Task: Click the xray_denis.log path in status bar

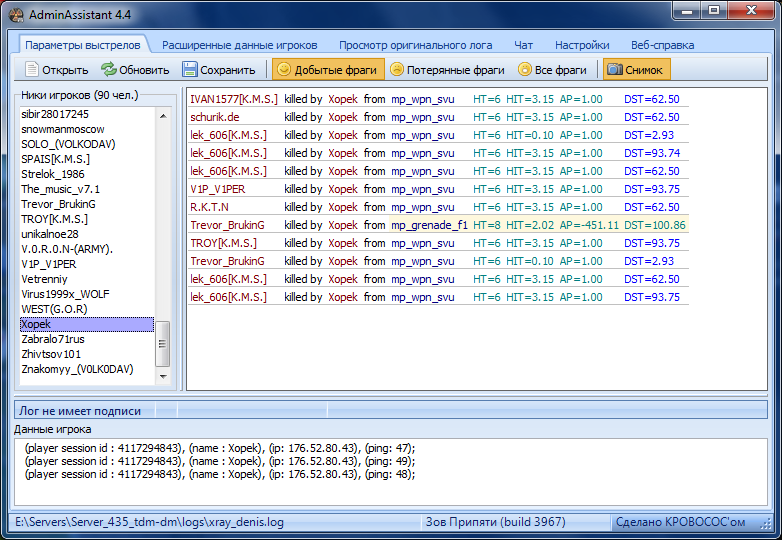Action: point(149,522)
